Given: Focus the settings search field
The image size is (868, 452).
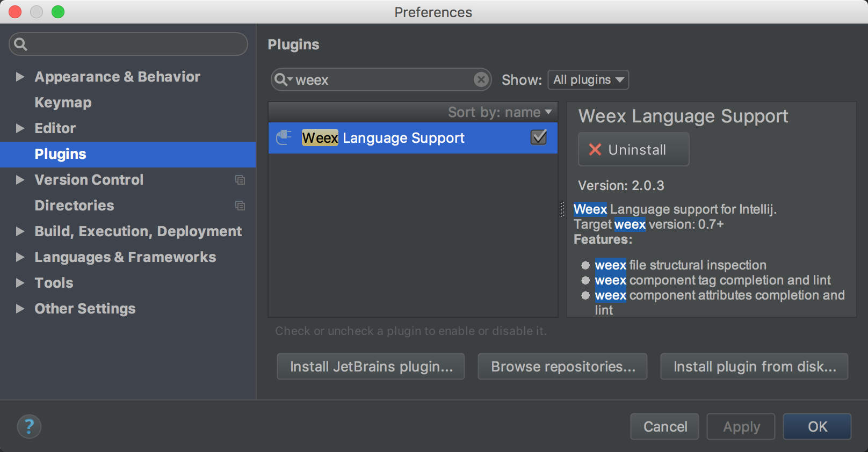Looking at the screenshot, I should pos(134,44).
